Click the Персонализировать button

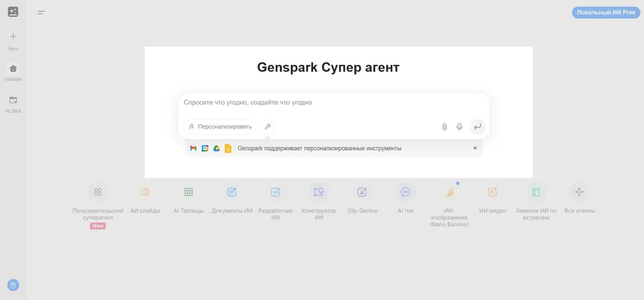[x=220, y=126]
